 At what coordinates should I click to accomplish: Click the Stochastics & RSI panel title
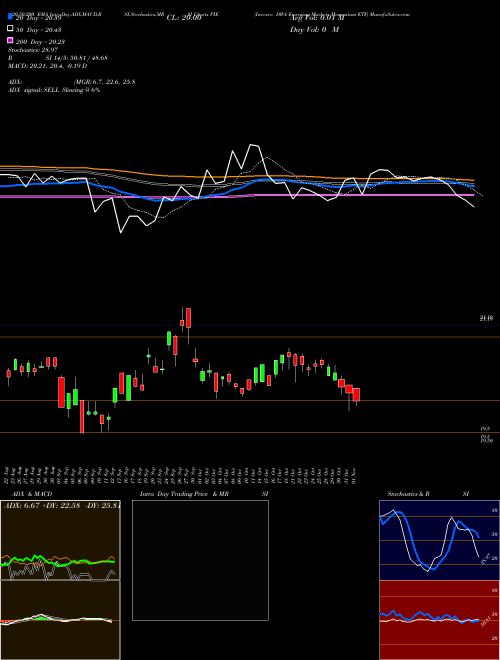pyautogui.click(x=428, y=494)
